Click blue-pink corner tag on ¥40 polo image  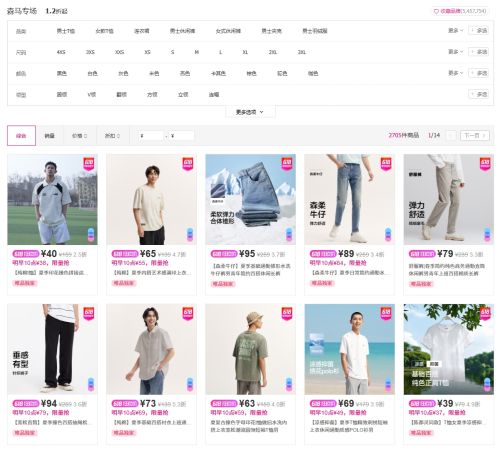coord(91,235)
